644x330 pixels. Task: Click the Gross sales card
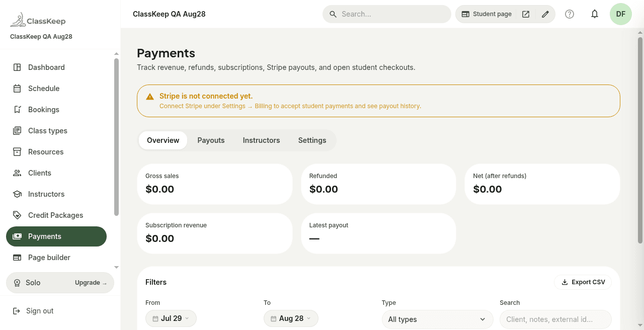coord(215,184)
